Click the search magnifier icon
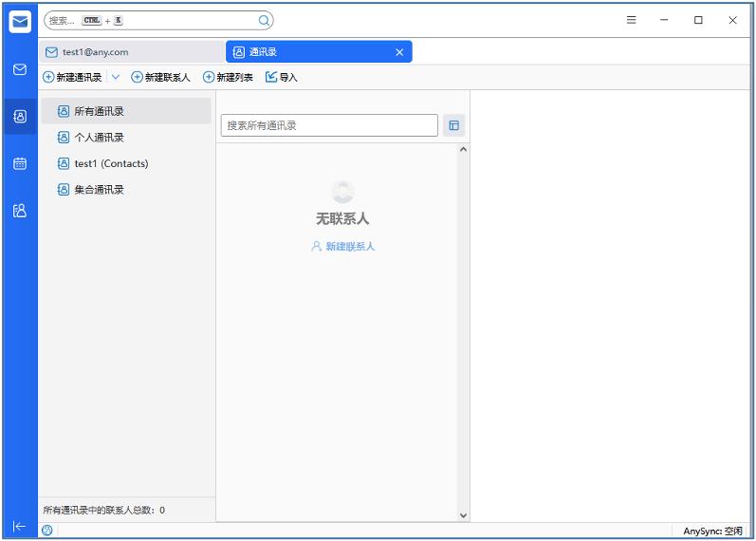756x541 pixels. tap(264, 20)
